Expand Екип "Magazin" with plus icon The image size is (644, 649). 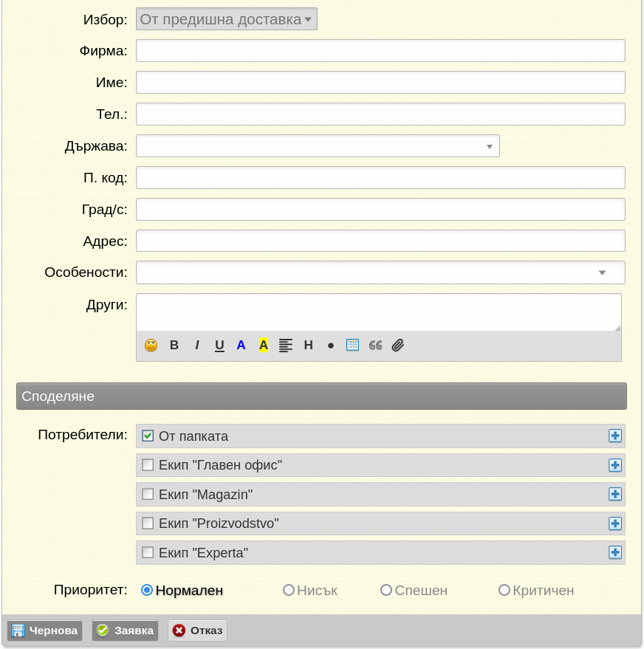point(615,494)
